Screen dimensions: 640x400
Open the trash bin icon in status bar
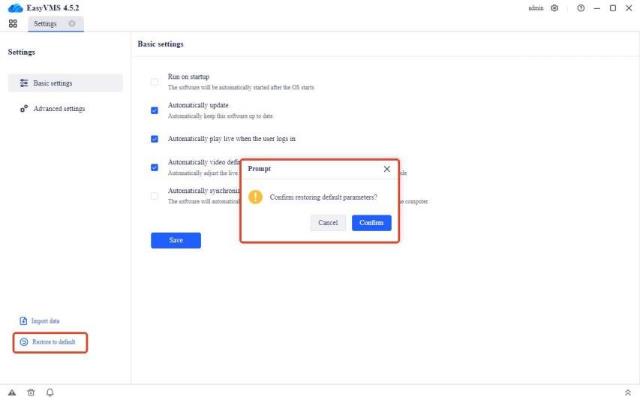point(31,392)
